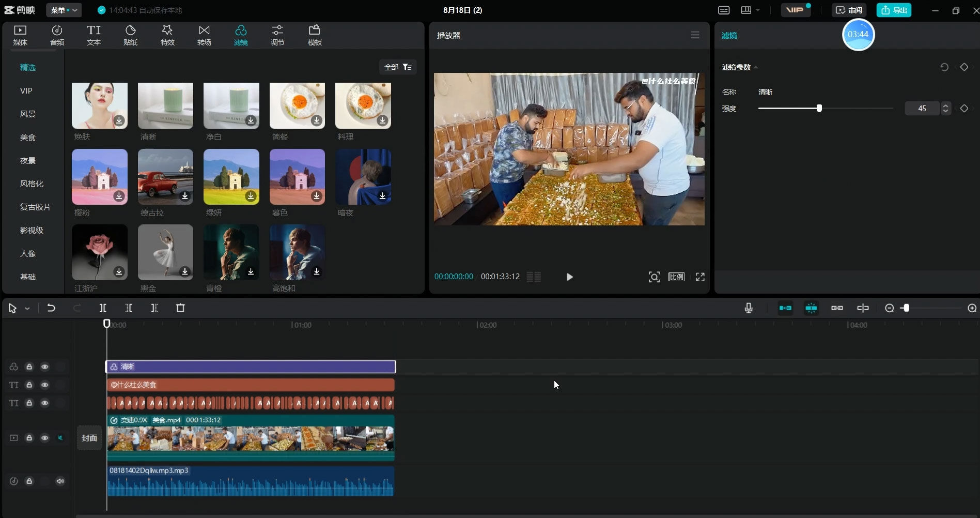Click the microphone record voiceover icon

click(748, 308)
